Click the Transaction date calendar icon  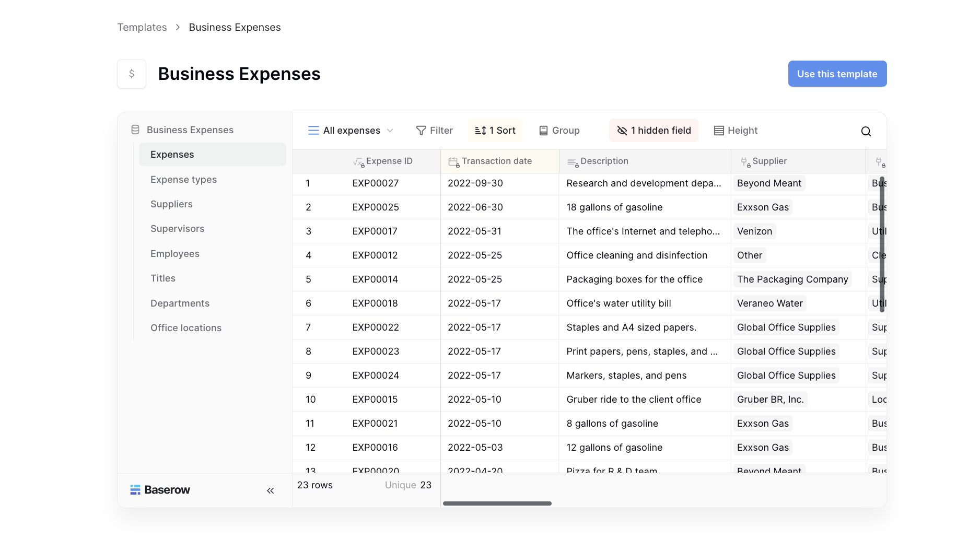[453, 162]
